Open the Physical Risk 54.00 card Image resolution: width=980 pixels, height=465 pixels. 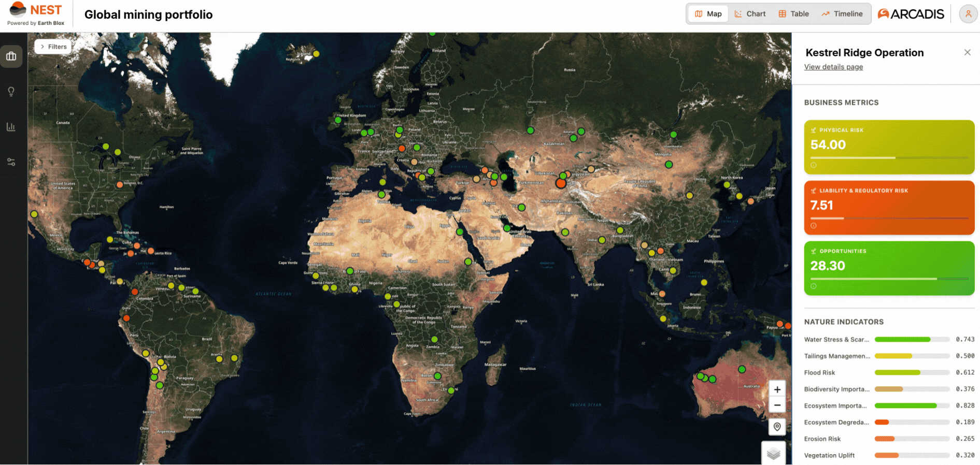click(889, 147)
